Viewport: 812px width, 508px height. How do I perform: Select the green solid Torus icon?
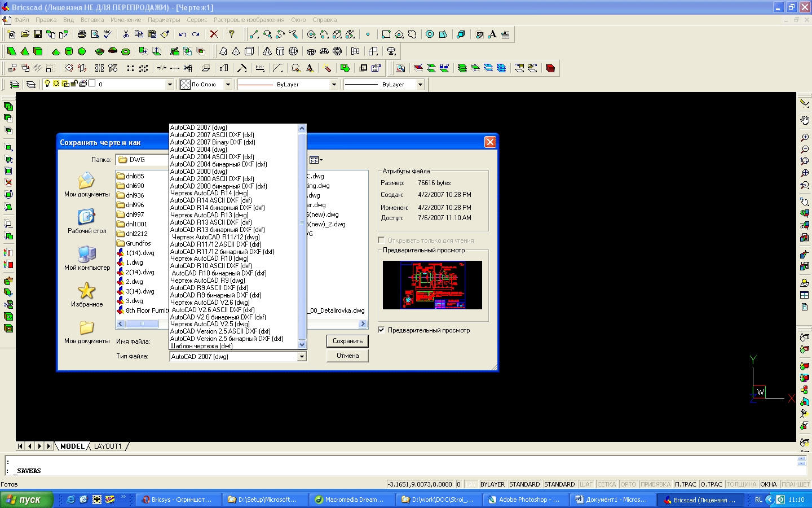click(126, 51)
